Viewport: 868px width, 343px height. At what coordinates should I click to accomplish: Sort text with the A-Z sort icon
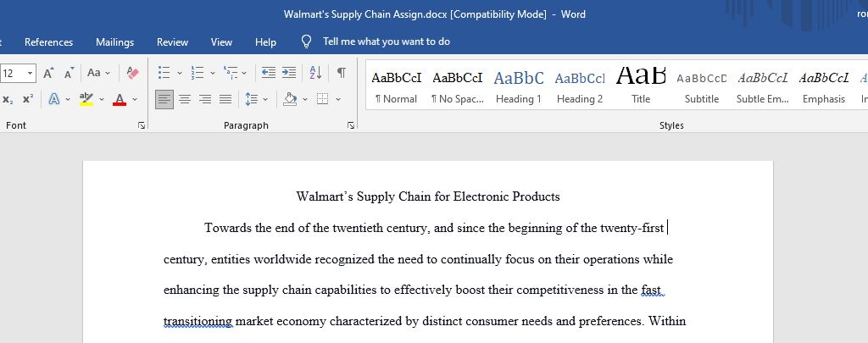pos(315,73)
